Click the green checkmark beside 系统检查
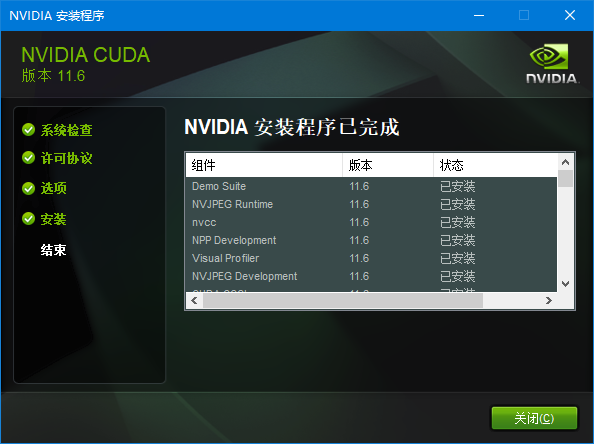Screen dimensions: 594x444 pyautogui.click(x=28, y=130)
